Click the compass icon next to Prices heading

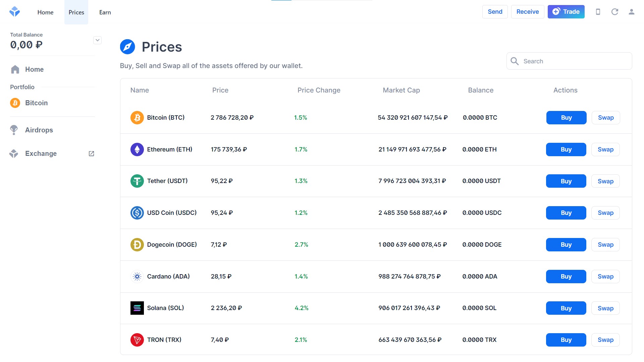pos(127,47)
